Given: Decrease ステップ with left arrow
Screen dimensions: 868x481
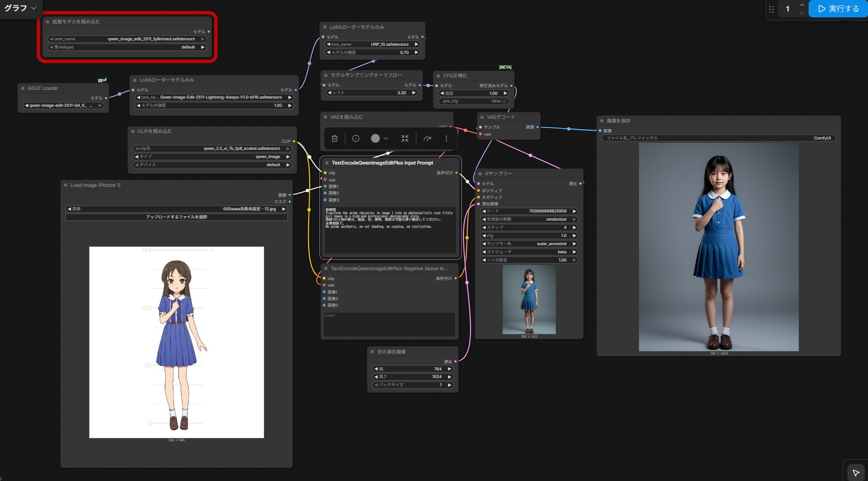Looking at the screenshot, I should point(484,227).
